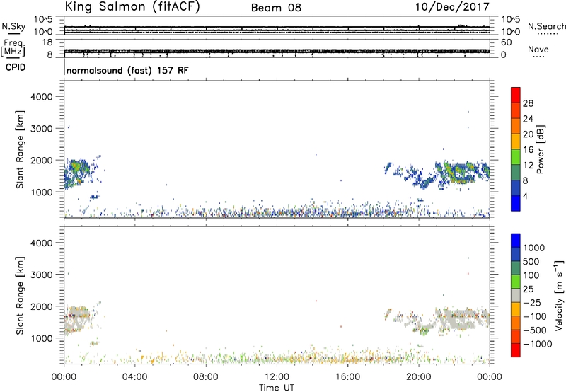The width and height of the screenshot is (566, 392).
Task: Click the light green 12–16 dB Power segment
Action: coord(516,156)
